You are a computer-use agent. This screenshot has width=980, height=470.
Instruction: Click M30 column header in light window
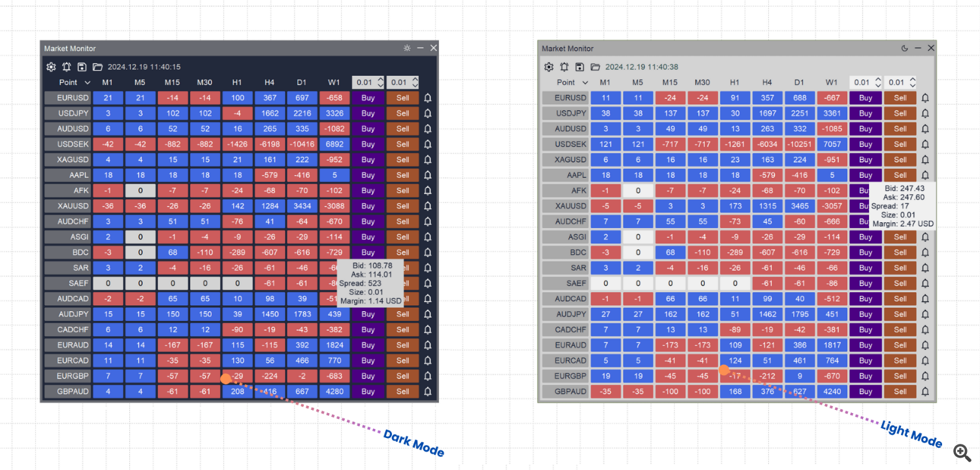pos(702,82)
